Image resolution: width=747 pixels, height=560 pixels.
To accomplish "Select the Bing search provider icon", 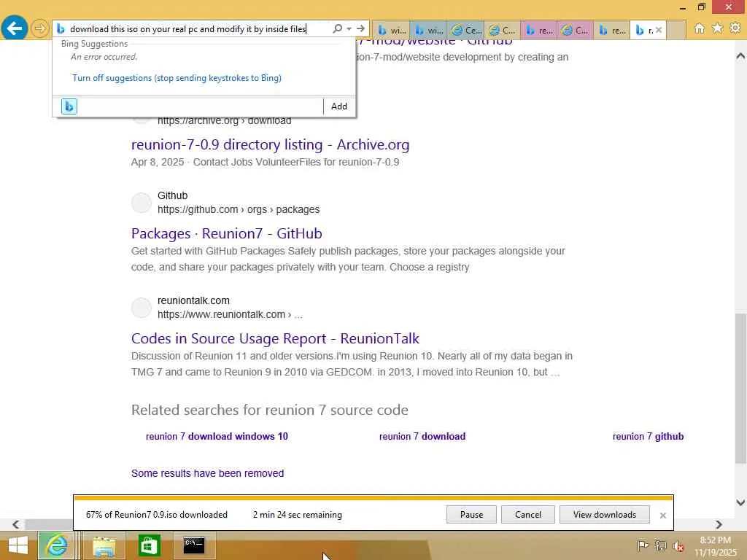I will tap(69, 106).
